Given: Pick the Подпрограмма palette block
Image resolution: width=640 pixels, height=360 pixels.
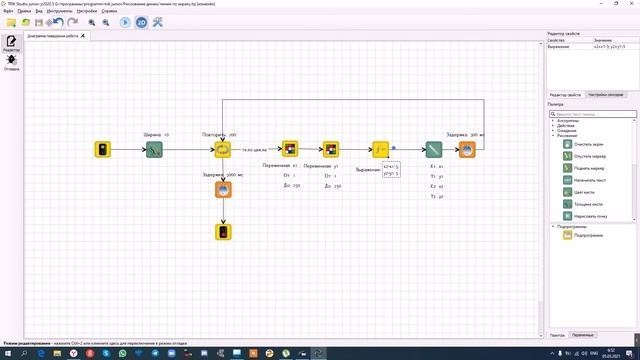Looking at the screenshot, I should coord(583,235).
